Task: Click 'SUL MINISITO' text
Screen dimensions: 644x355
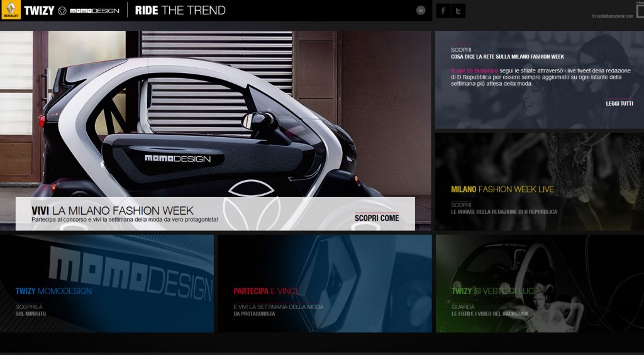Action: coord(31,314)
